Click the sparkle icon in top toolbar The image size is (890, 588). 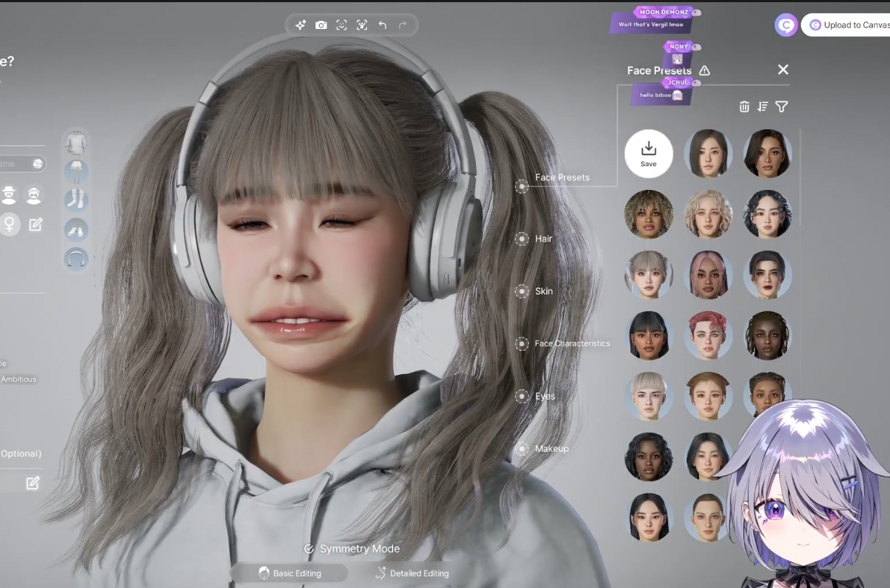pos(300,25)
